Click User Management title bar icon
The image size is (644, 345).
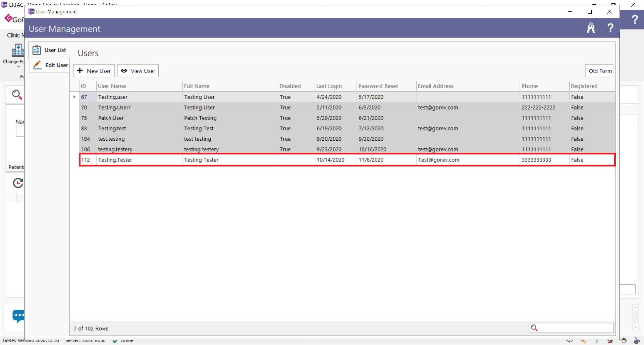[31, 11]
